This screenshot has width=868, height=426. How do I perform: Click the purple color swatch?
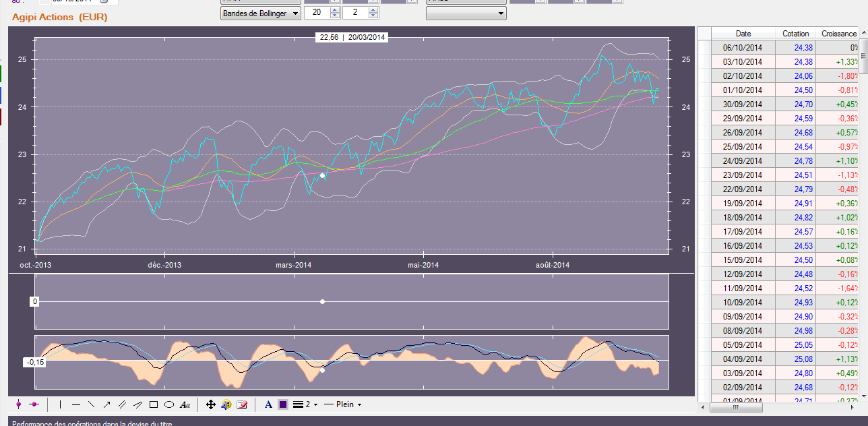283,404
